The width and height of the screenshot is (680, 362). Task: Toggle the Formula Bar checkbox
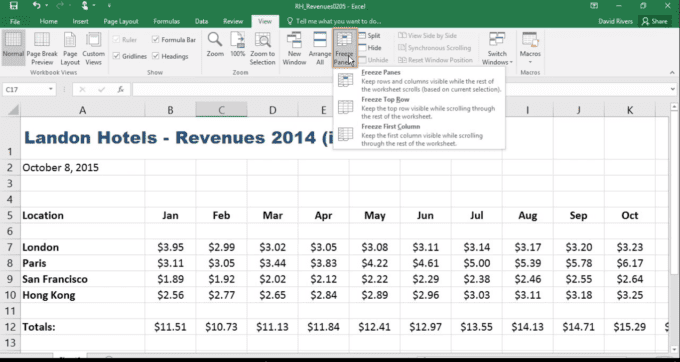pos(174,39)
